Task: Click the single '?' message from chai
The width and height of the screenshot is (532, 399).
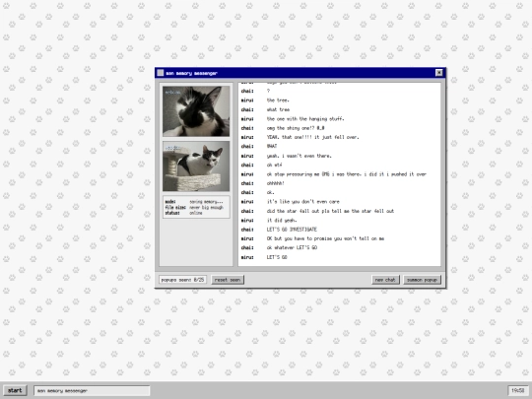Action: 268,91
